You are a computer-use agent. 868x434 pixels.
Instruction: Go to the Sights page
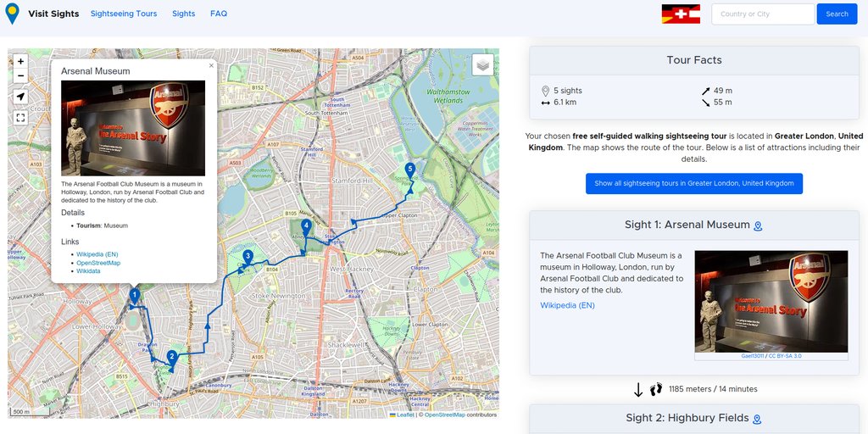coord(183,14)
